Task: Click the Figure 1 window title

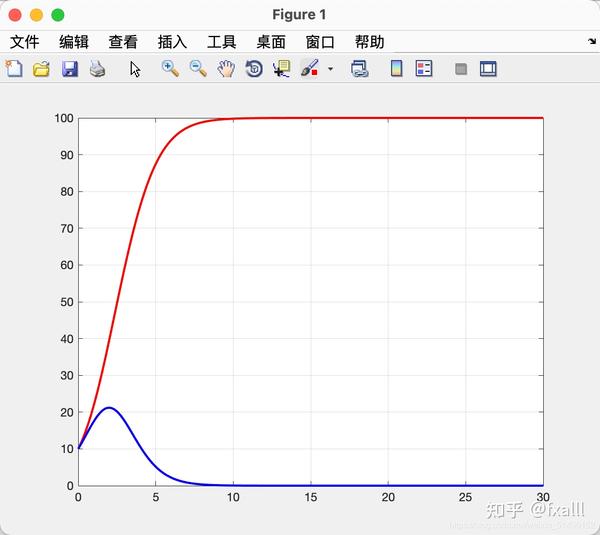Action: tap(299, 15)
